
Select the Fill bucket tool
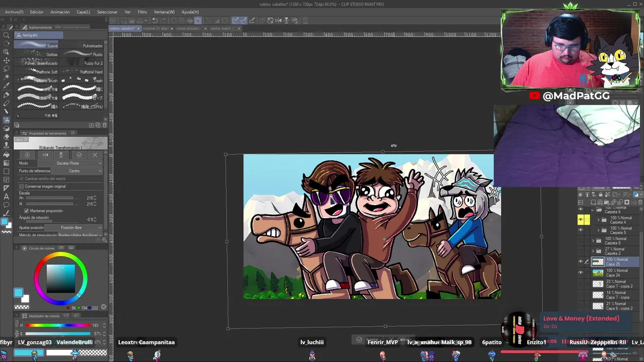point(7,154)
